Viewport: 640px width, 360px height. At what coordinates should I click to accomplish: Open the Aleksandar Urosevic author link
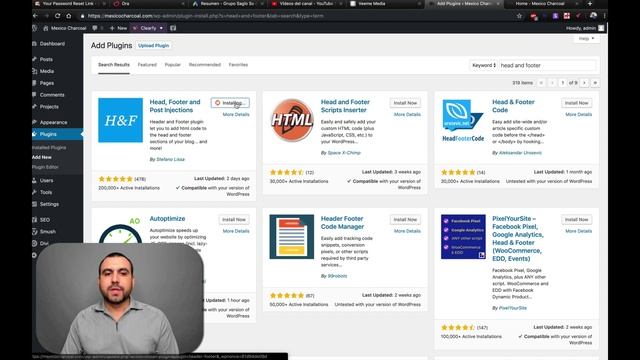(520, 153)
